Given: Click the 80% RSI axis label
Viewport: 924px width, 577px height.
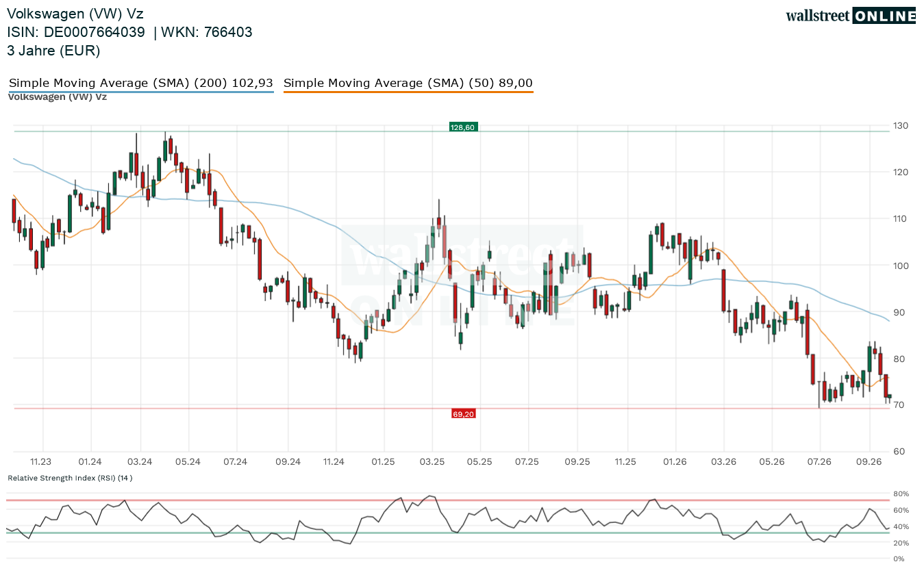Looking at the screenshot, I should [x=900, y=494].
